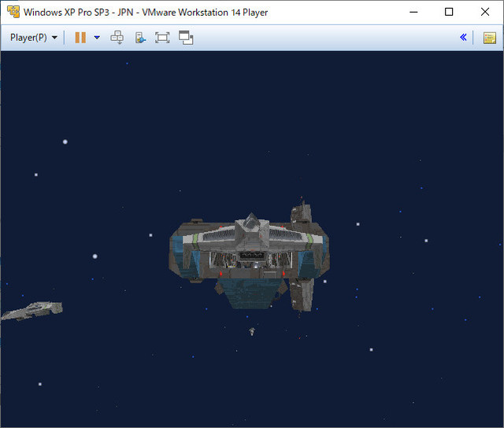Viewport: 504px width, 428px height.
Task: Open the Player(P) menu
Action: tap(34, 38)
